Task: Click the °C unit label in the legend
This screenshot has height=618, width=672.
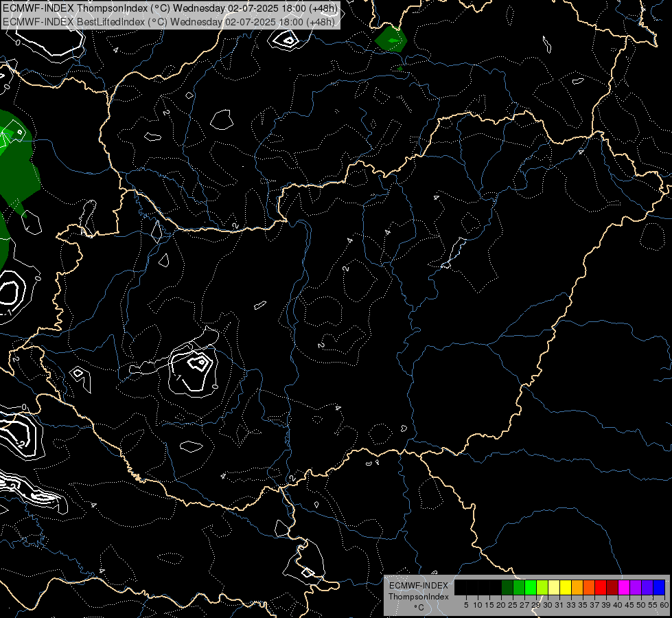Action: pyautogui.click(x=419, y=607)
